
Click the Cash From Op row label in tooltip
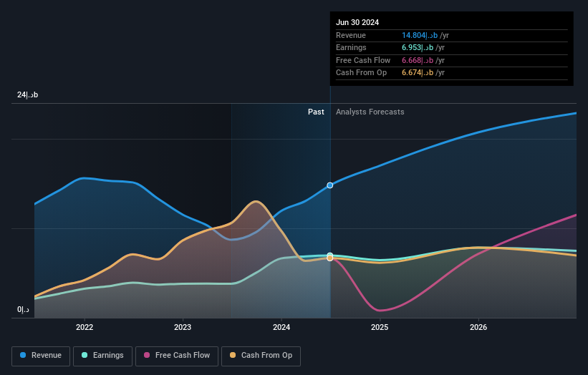(361, 73)
